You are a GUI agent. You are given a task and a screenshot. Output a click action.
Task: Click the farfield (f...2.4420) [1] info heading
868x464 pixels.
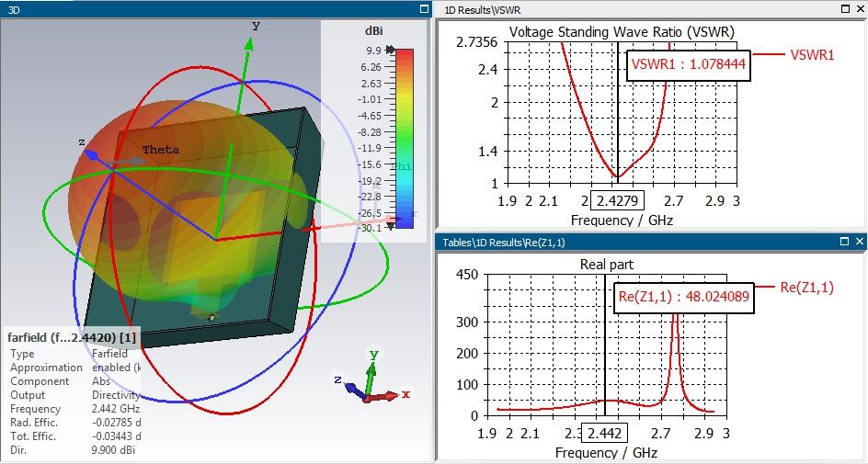pyautogui.click(x=72, y=337)
